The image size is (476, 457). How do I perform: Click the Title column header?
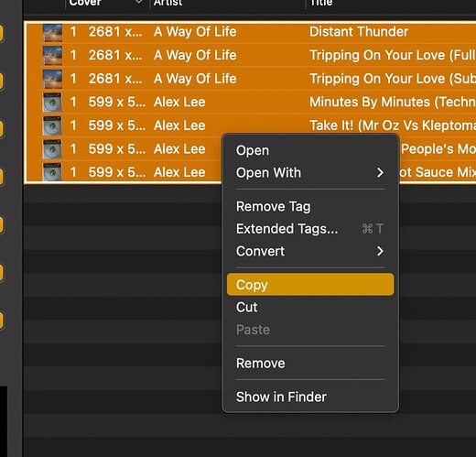321,3
